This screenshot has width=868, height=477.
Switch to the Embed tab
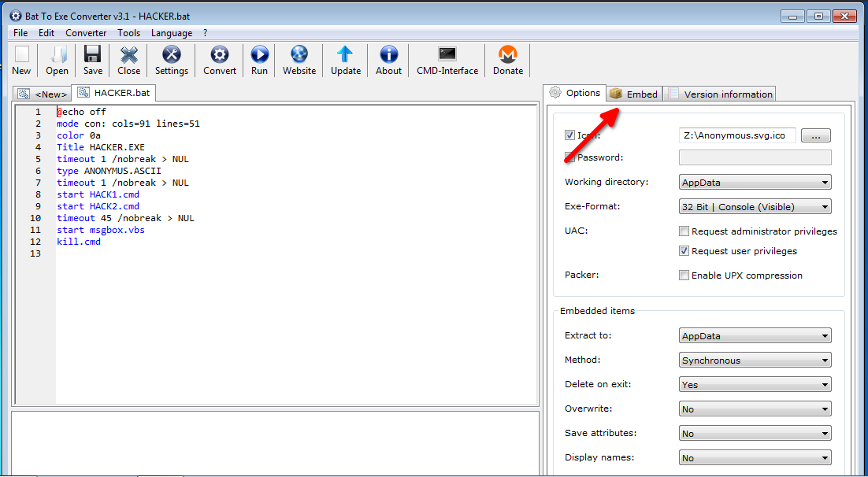(634, 94)
